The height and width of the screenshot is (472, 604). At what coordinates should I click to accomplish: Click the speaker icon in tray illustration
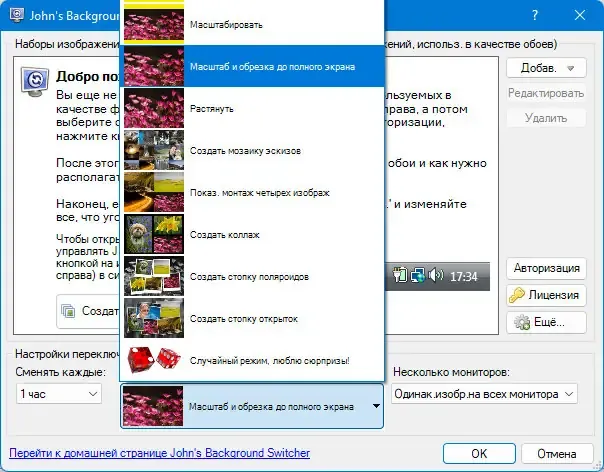(436, 276)
